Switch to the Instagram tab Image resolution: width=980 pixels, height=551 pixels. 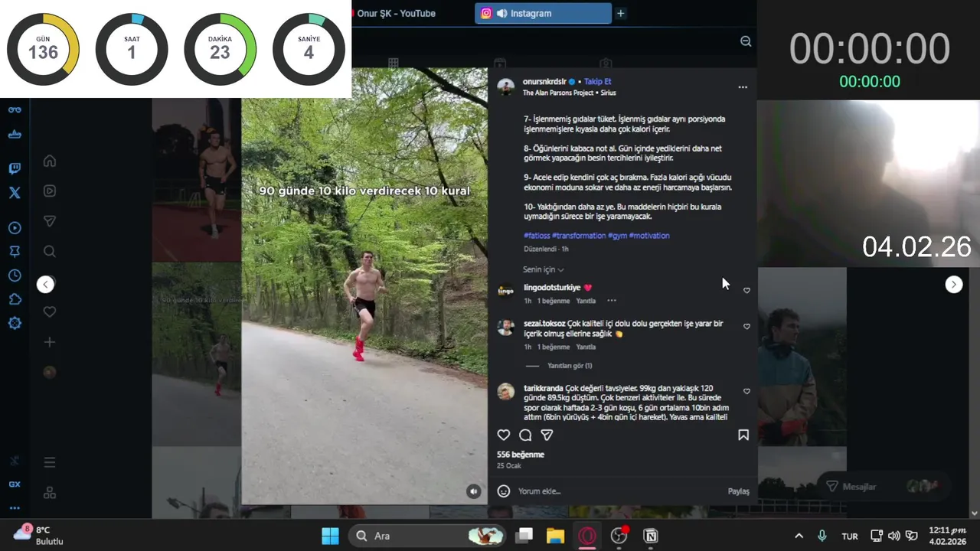tap(543, 13)
